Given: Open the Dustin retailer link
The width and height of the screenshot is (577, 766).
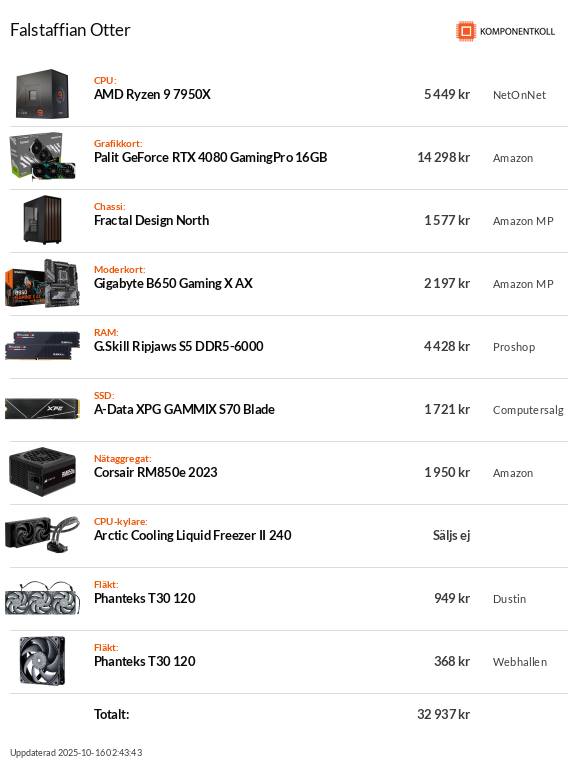Looking at the screenshot, I should pyautogui.click(x=510, y=599).
